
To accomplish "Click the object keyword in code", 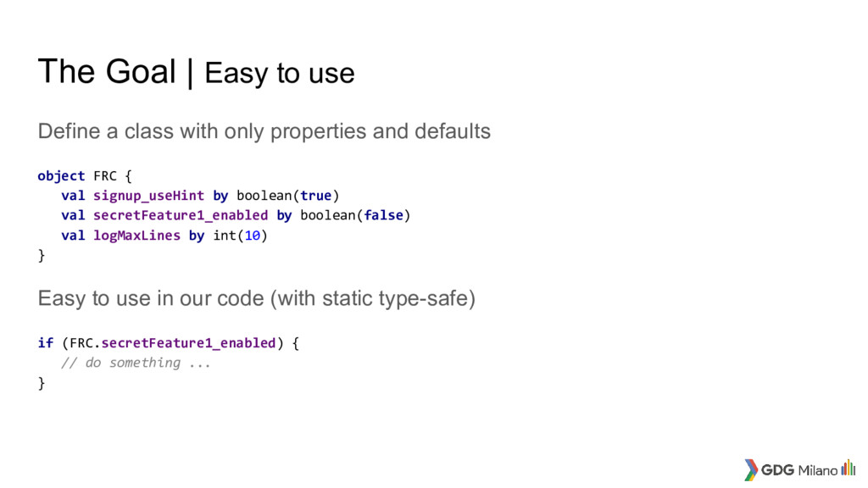I will tap(61, 176).
